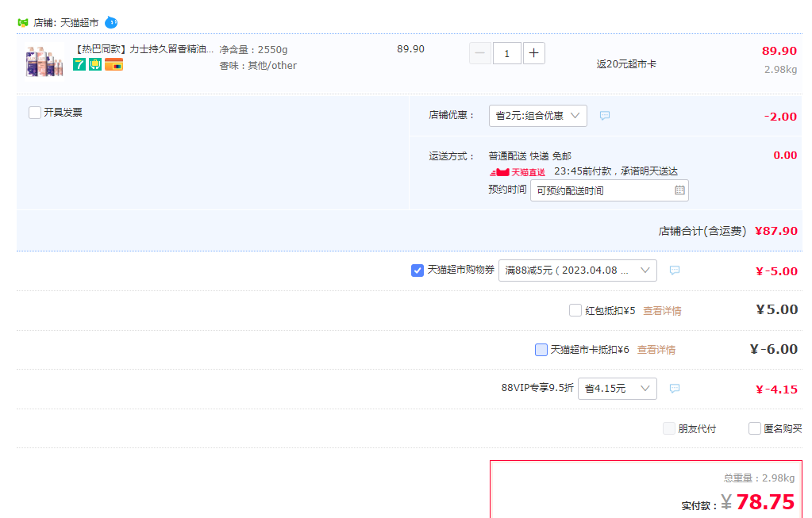Open the calendar icon for delivery time
This screenshot has width=812, height=518.
click(x=680, y=190)
